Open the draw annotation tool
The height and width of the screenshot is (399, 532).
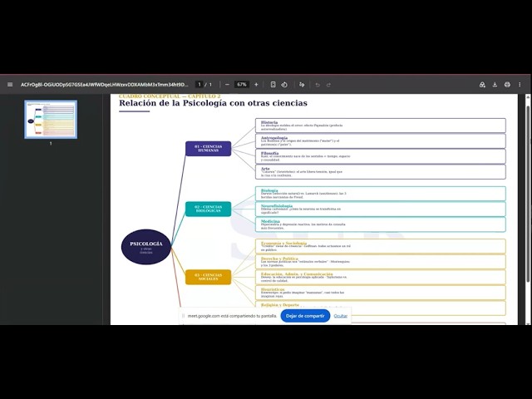[302, 85]
